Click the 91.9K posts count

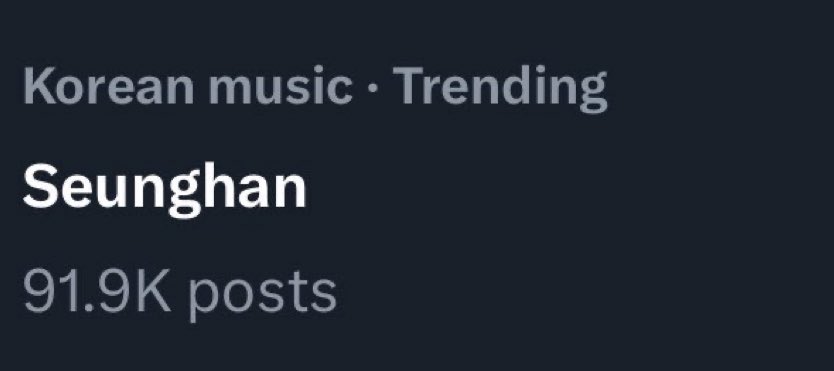[x=180, y=292]
